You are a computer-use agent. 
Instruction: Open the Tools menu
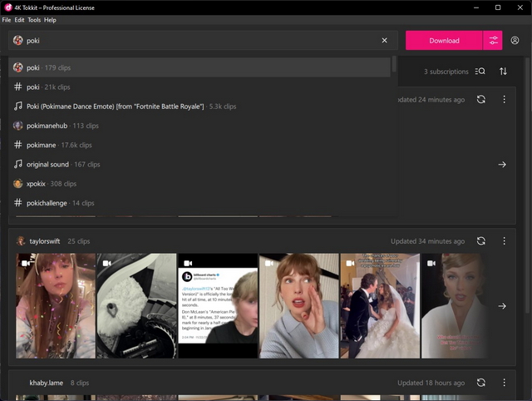click(x=34, y=20)
